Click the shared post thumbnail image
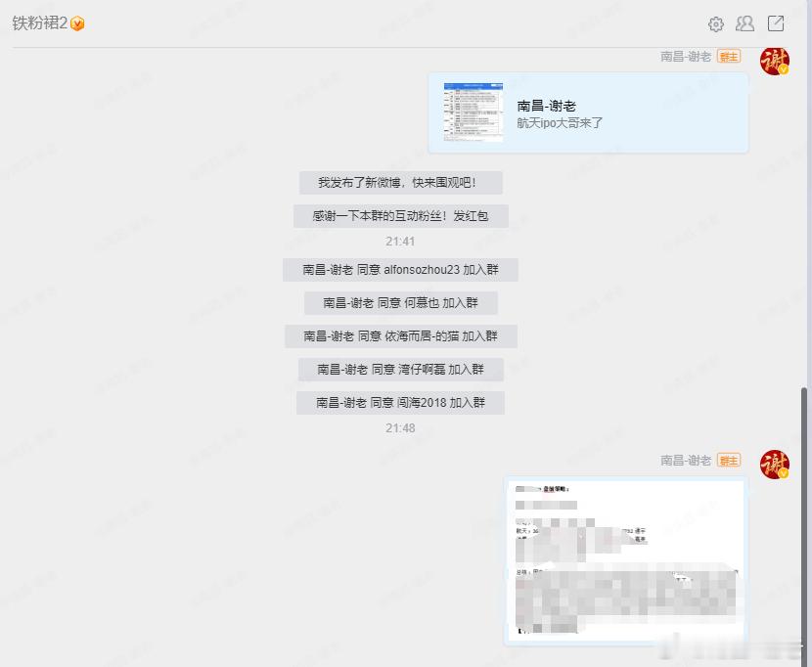This screenshot has width=812, height=667. (x=472, y=111)
